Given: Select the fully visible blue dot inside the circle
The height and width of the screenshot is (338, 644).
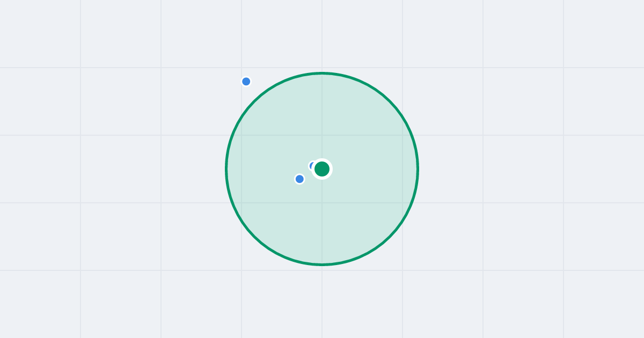Looking at the screenshot, I should point(299,179).
